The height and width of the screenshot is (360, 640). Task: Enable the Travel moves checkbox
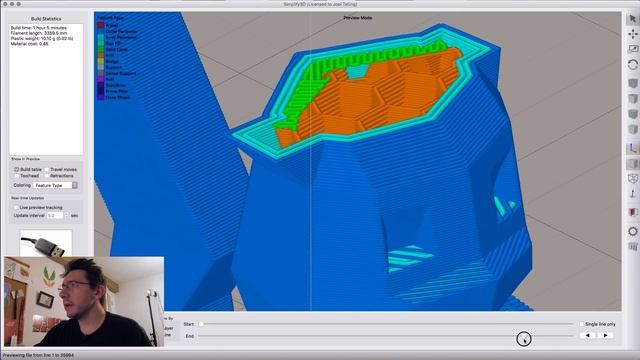click(47, 169)
